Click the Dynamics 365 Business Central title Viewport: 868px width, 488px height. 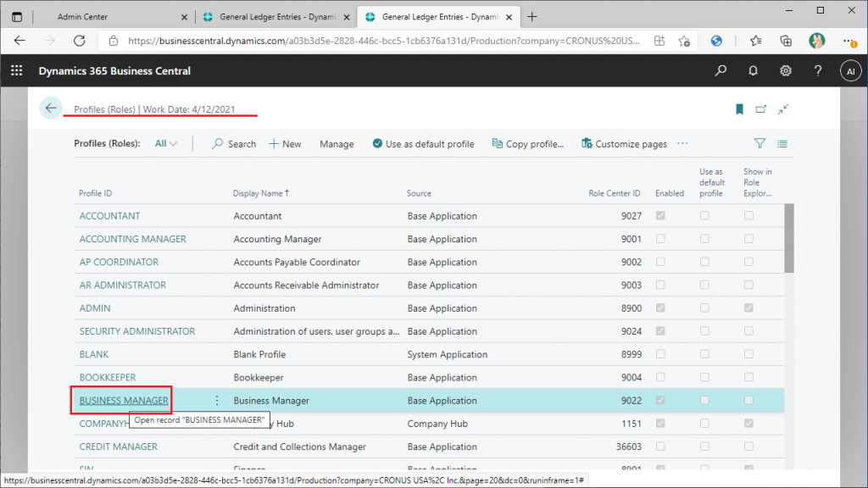(114, 71)
